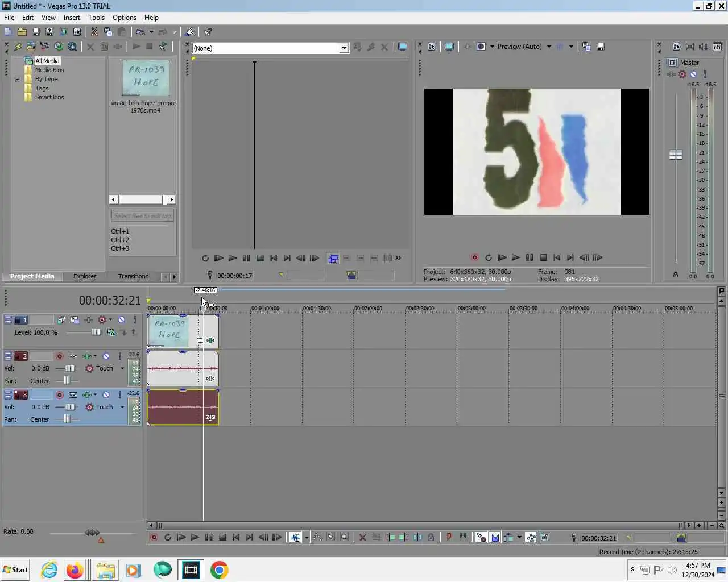Adjust the Master volume fader
728x582 pixels.
676,155
